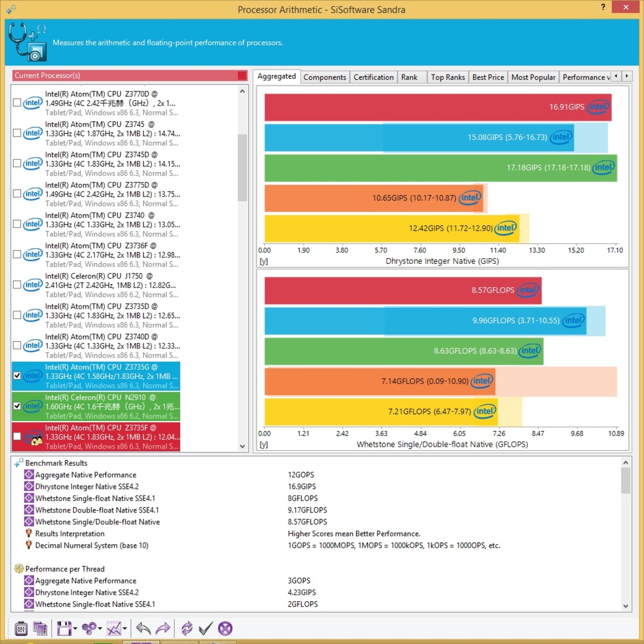Switch to the Components tab

tap(325, 77)
